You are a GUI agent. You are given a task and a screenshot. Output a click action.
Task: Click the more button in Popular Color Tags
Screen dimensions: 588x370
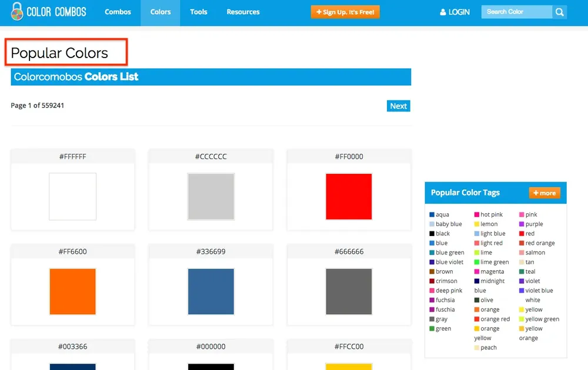[x=544, y=193]
